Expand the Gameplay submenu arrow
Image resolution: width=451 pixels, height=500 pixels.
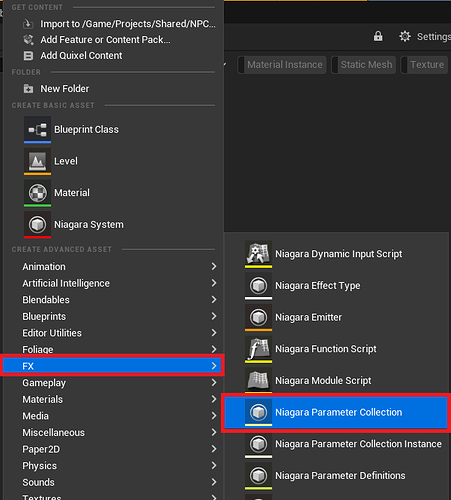214,383
